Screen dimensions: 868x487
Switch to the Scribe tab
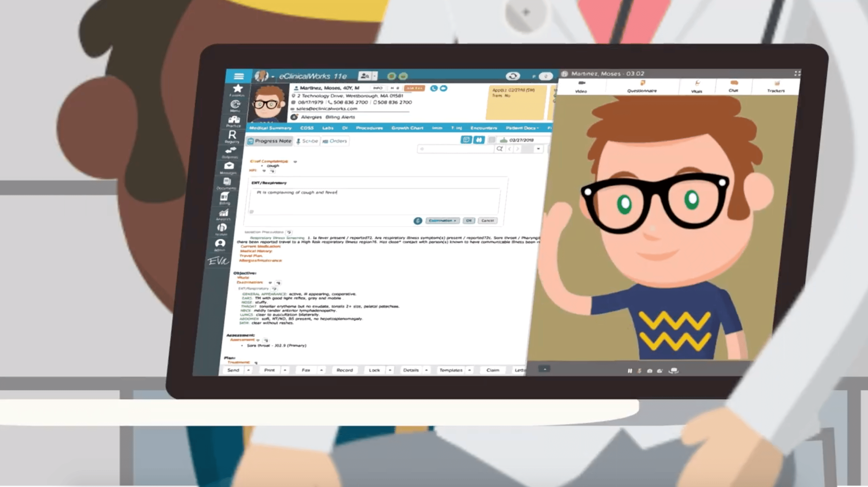(307, 141)
